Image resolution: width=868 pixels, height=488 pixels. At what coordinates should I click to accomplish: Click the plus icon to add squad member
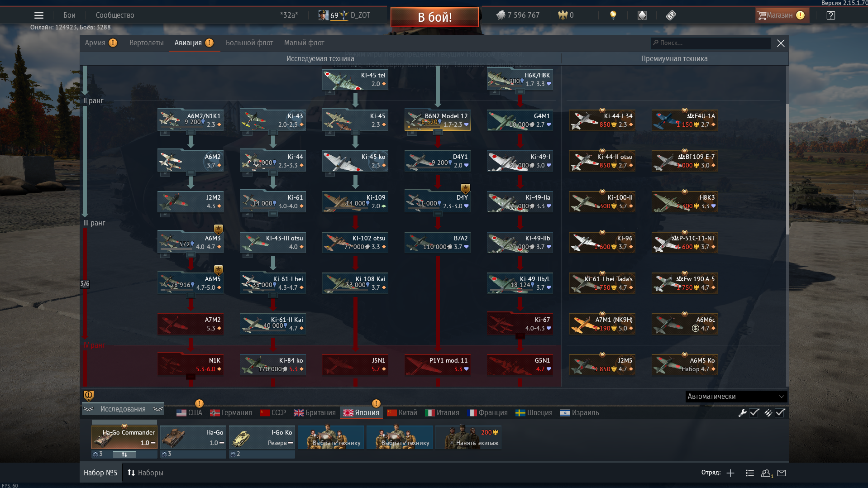pos(730,473)
